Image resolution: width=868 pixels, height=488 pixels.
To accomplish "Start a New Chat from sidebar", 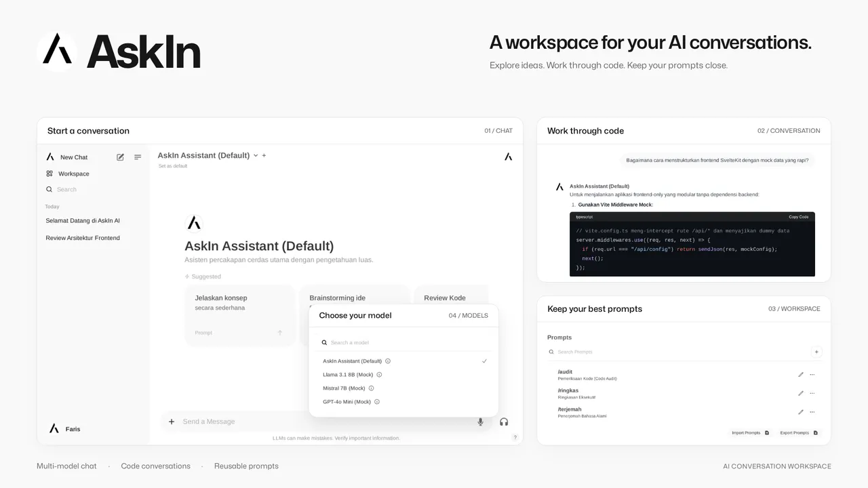I will click(x=67, y=157).
